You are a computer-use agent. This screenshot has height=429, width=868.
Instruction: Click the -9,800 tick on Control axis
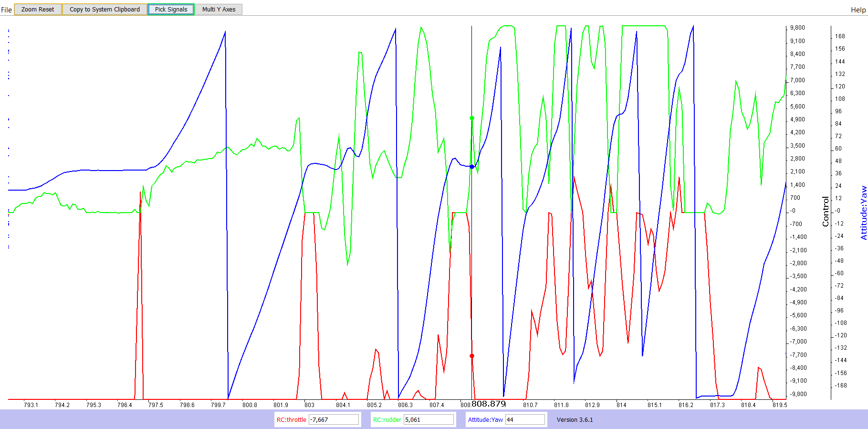(797, 394)
